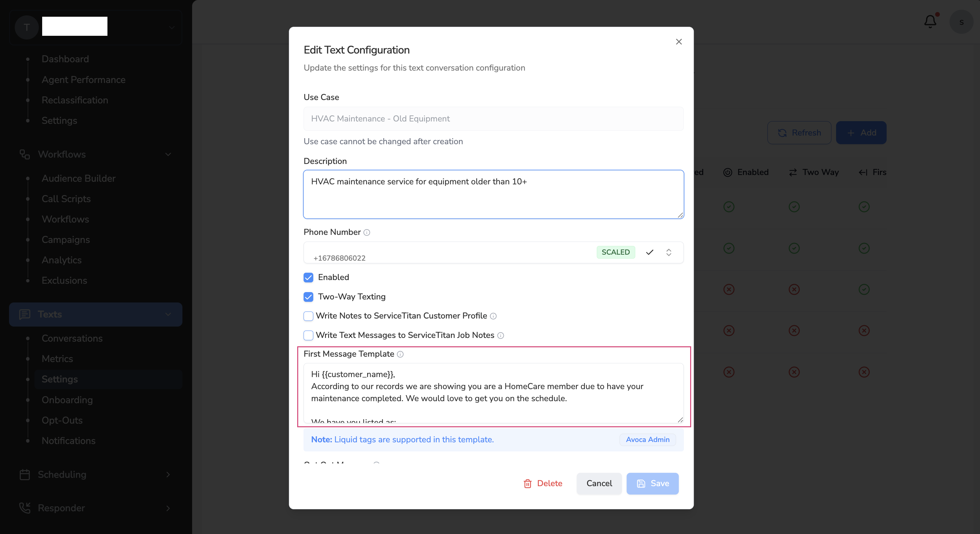Click info icon next to First Message Template
Image resolution: width=980 pixels, height=534 pixels.
tap(400, 354)
